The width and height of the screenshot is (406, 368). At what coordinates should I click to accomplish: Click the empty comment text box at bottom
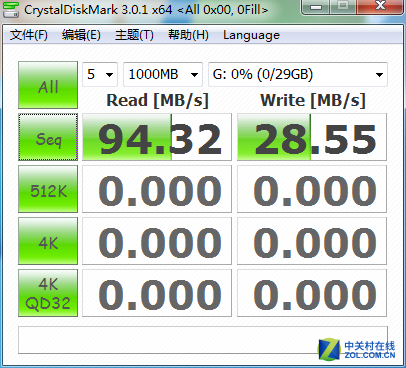[x=203, y=340]
